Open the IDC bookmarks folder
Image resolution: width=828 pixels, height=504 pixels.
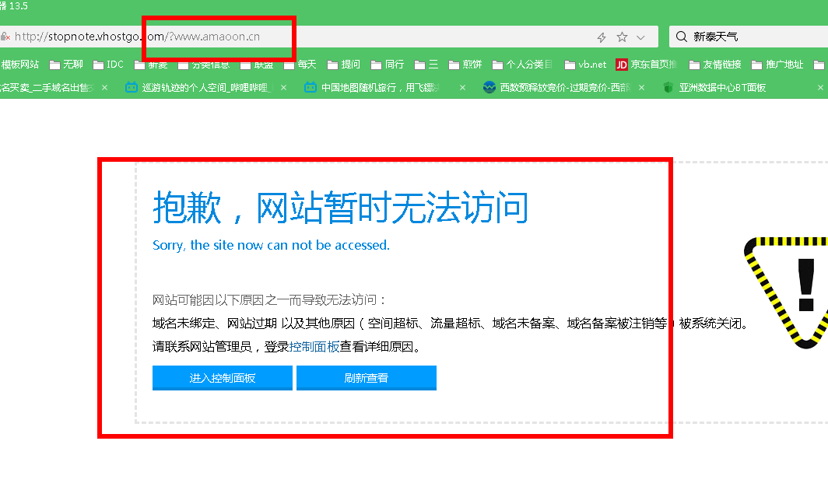pos(109,65)
